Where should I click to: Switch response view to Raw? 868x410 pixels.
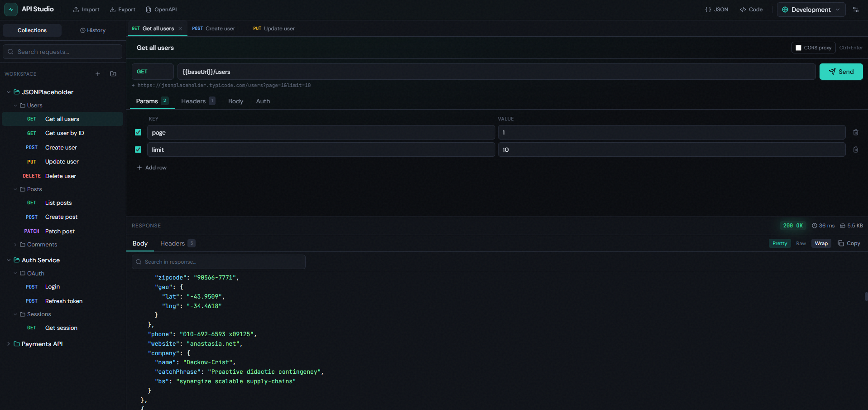pyautogui.click(x=801, y=243)
